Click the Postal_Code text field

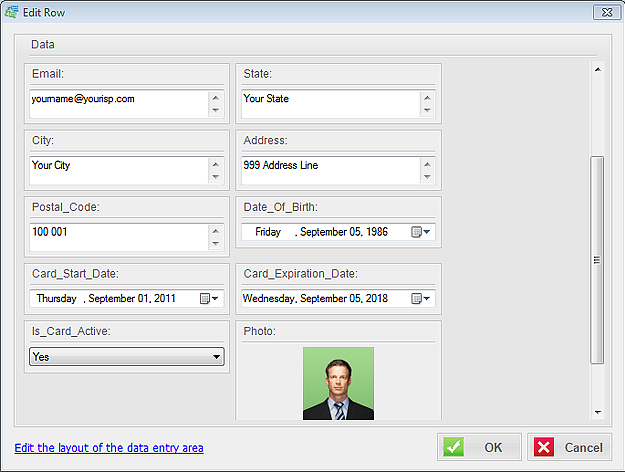coord(117,236)
